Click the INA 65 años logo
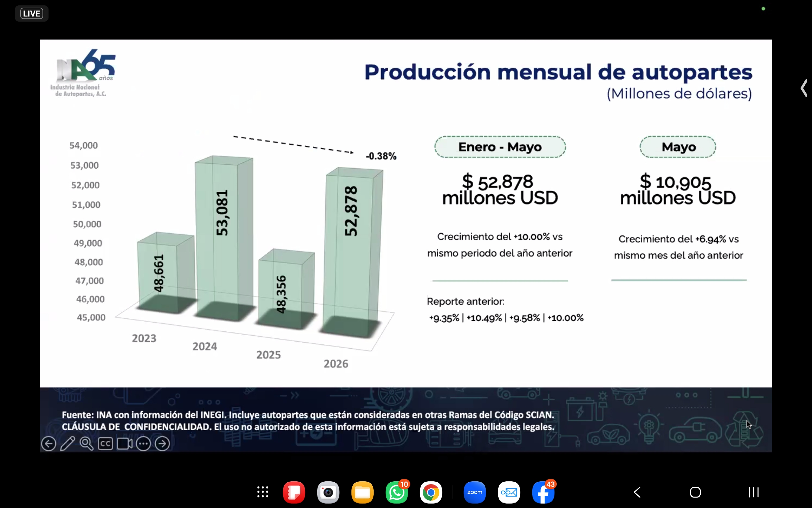The image size is (812, 508). (x=83, y=73)
